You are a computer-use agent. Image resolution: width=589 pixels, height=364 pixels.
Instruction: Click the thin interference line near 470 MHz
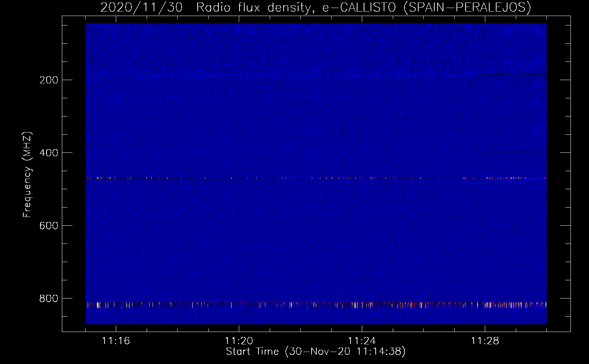316,178
